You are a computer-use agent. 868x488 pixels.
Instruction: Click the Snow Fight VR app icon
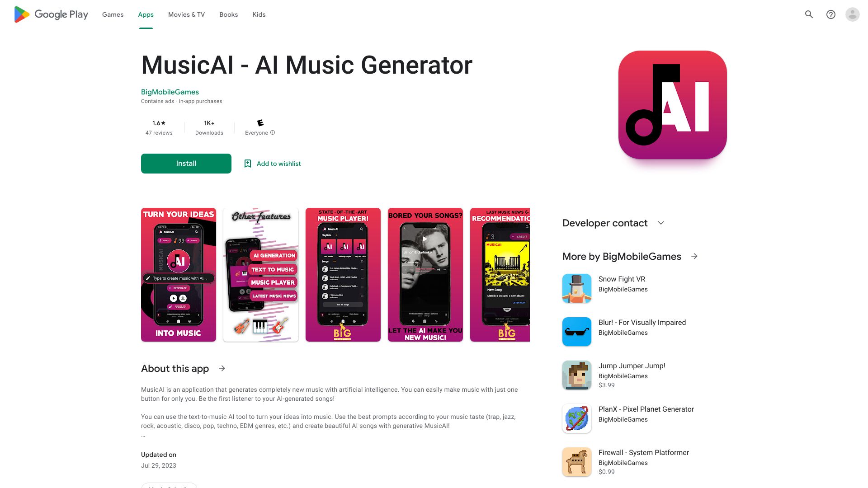(x=576, y=288)
